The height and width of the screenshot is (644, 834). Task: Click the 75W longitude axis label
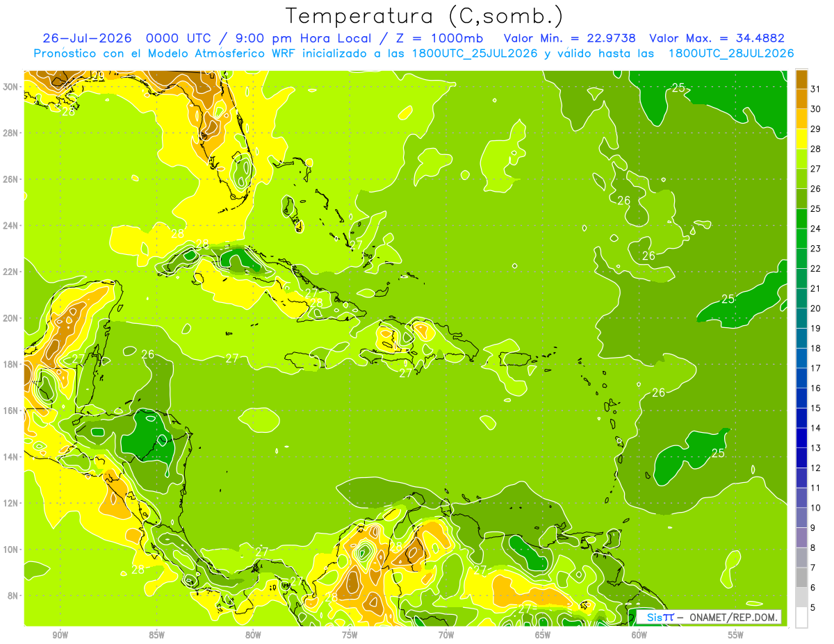click(350, 635)
